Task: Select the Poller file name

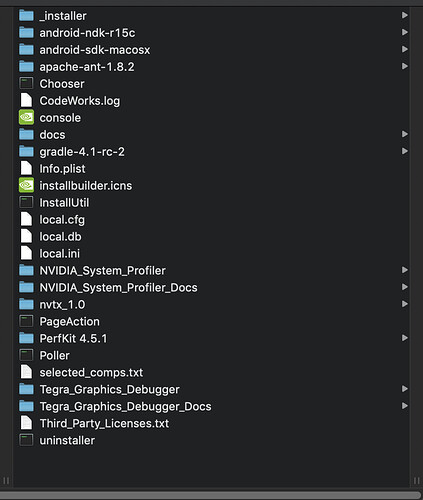Action: coord(54,356)
